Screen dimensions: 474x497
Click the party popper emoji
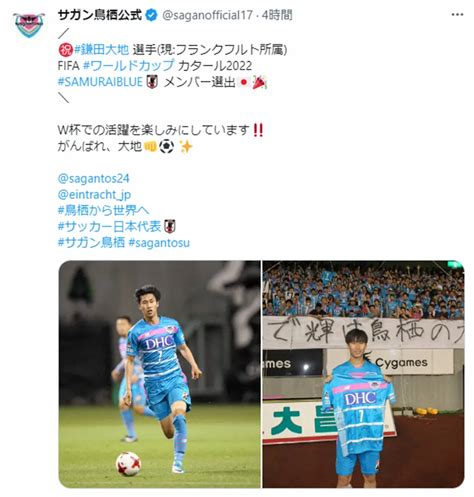(259, 82)
